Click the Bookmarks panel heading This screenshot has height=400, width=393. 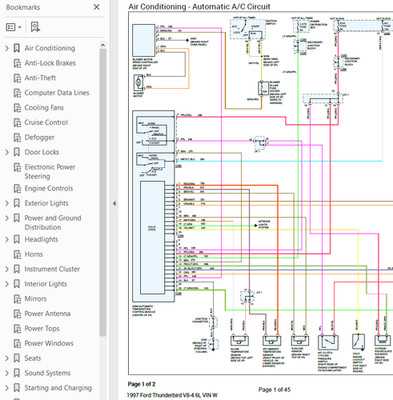pyautogui.click(x=23, y=7)
